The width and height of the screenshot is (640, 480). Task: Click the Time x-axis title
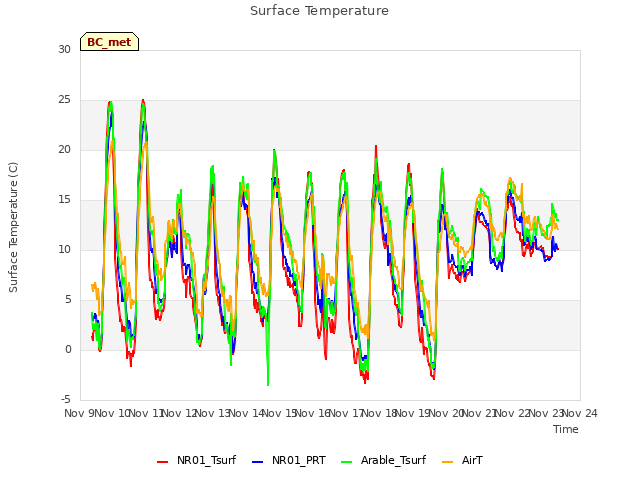pos(566,429)
